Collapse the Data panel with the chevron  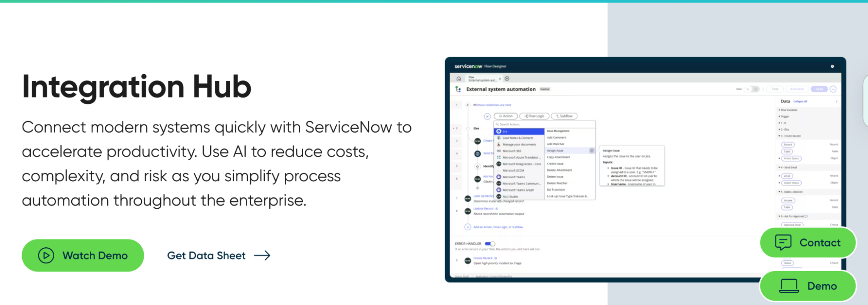click(836, 102)
